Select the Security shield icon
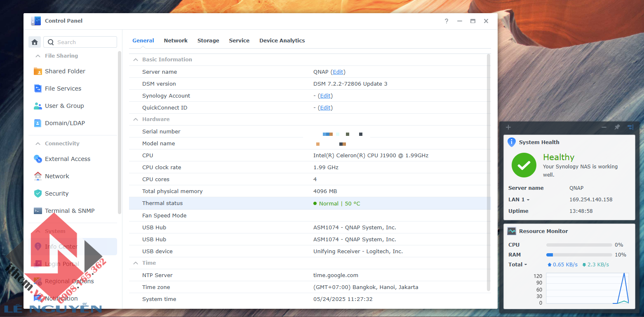644x317 pixels. [38, 193]
